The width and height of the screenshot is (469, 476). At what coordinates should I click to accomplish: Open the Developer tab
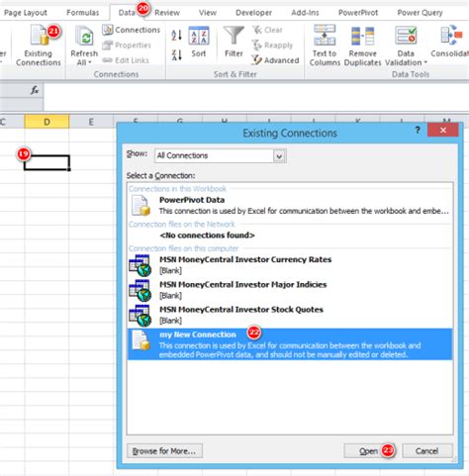pos(253,13)
